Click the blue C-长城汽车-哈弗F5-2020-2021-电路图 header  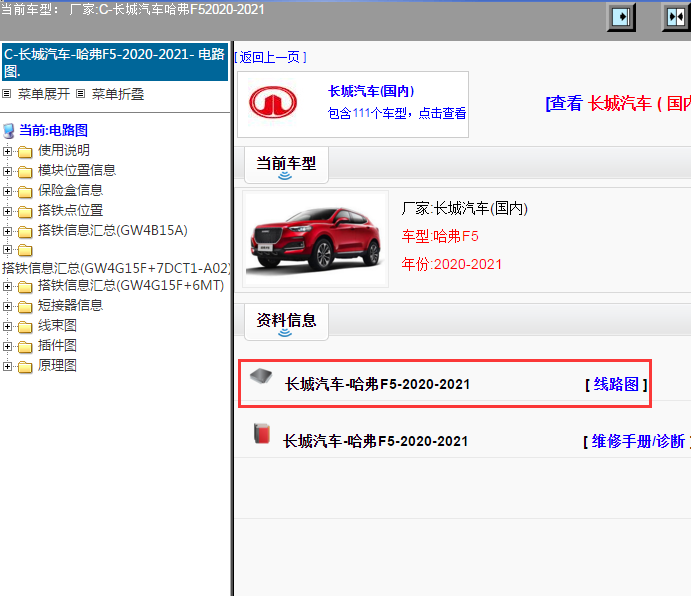coord(115,62)
